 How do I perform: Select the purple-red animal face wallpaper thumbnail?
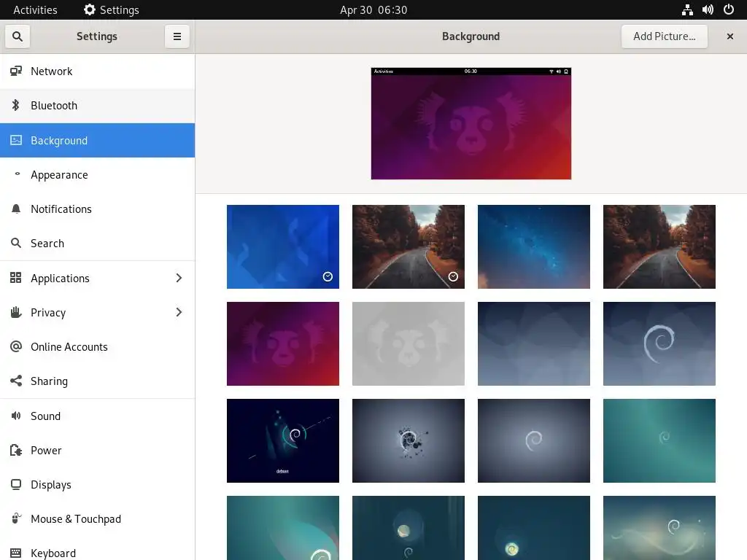[283, 344]
